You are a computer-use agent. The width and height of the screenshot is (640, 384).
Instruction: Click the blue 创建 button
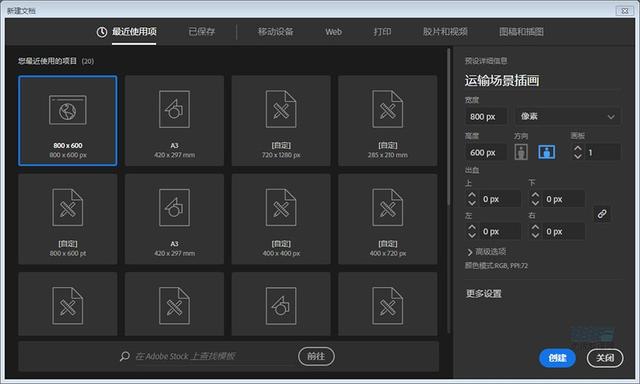pyautogui.click(x=557, y=358)
